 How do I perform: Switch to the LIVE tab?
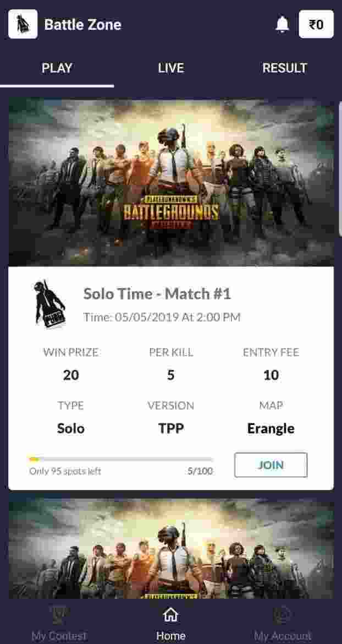(x=171, y=68)
